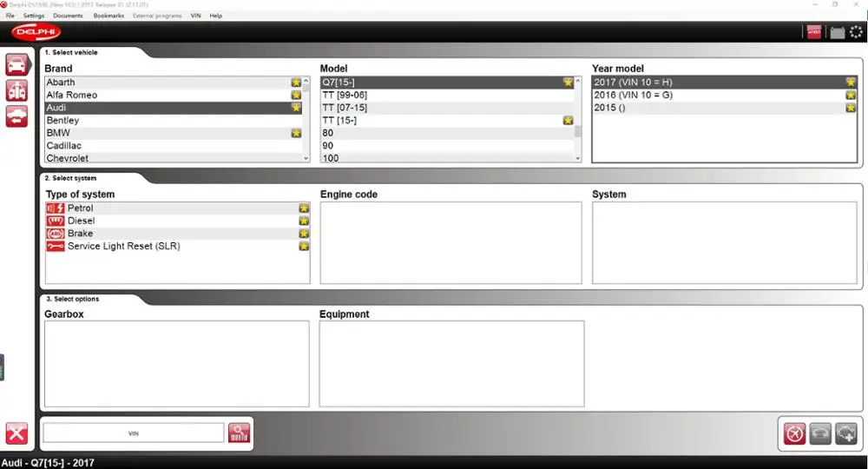Open the diagnostics sidebar icon with mechanic figure
Image resolution: width=868 pixels, height=469 pixels.
tap(16, 90)
